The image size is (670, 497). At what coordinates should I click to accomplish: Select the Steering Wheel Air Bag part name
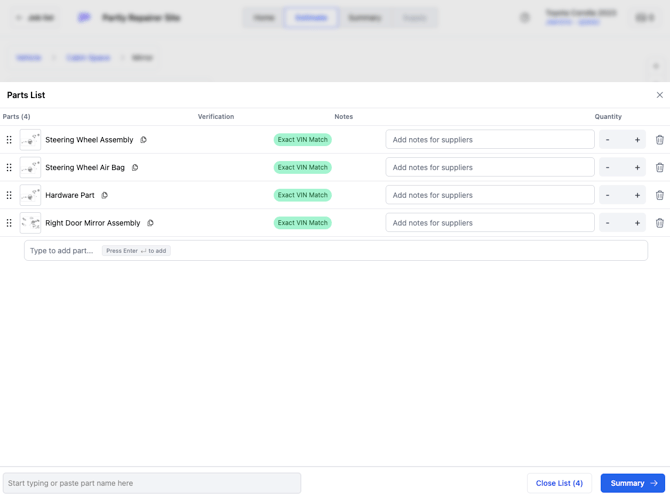point(85,168)
